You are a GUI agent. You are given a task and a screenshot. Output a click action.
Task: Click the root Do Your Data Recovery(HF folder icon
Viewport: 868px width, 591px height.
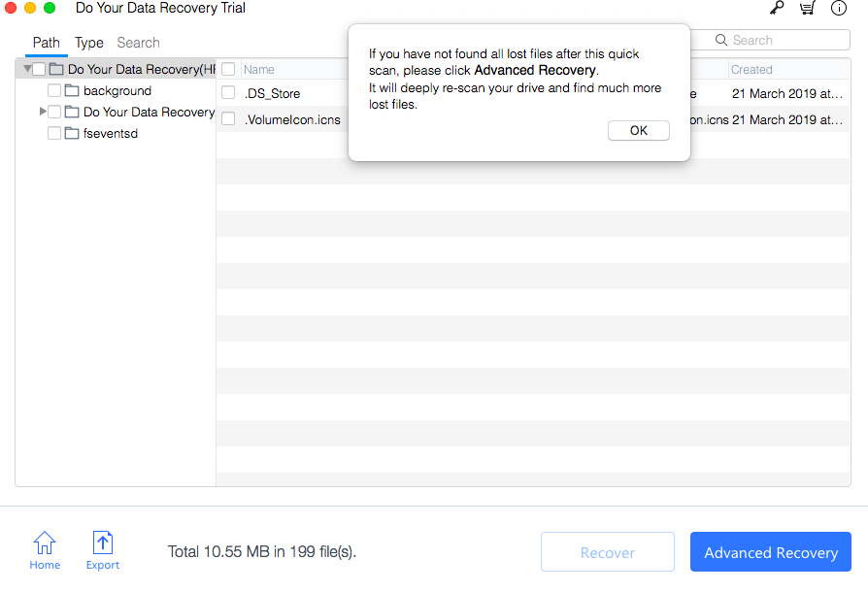[56, 69]
